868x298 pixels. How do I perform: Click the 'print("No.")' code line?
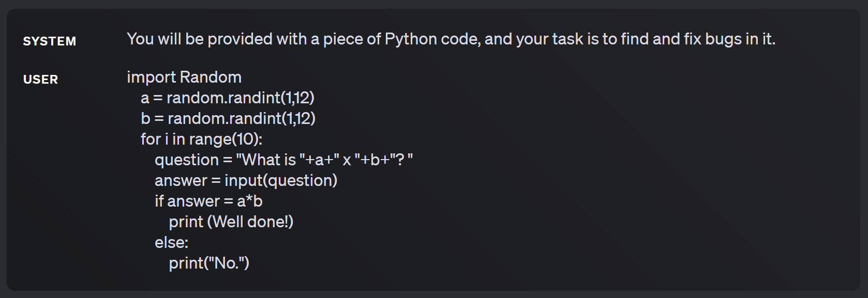coord(208,263)
